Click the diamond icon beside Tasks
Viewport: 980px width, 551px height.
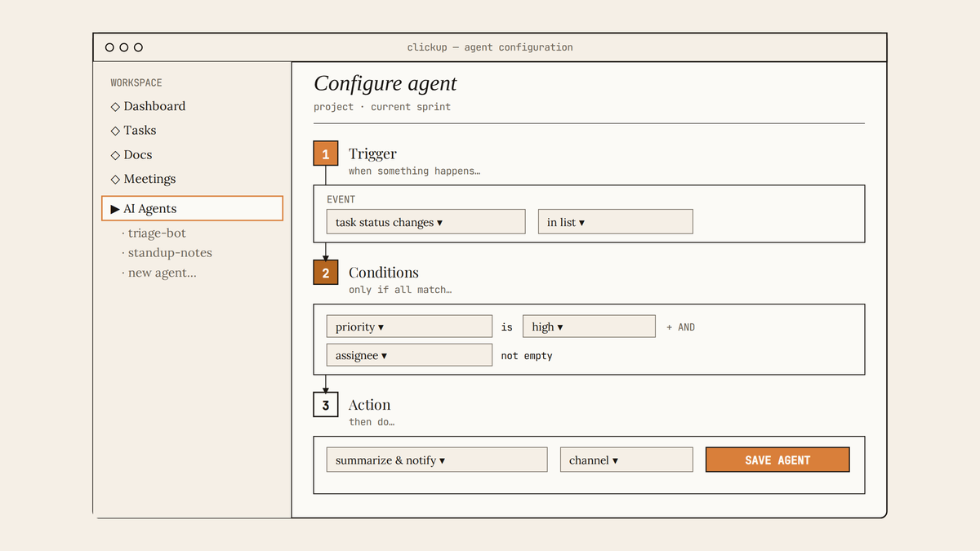pyautogui.click(x=115, y=131)
